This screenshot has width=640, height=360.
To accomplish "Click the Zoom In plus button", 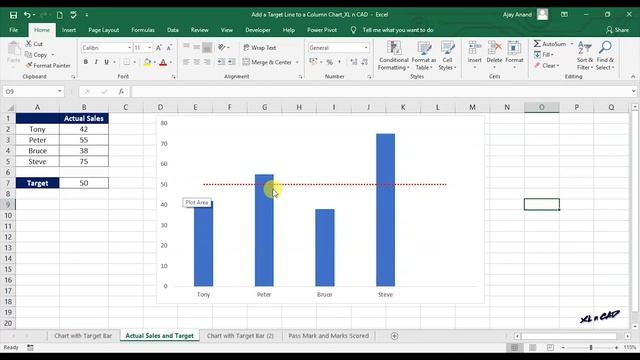I will (x=616, y=347).
